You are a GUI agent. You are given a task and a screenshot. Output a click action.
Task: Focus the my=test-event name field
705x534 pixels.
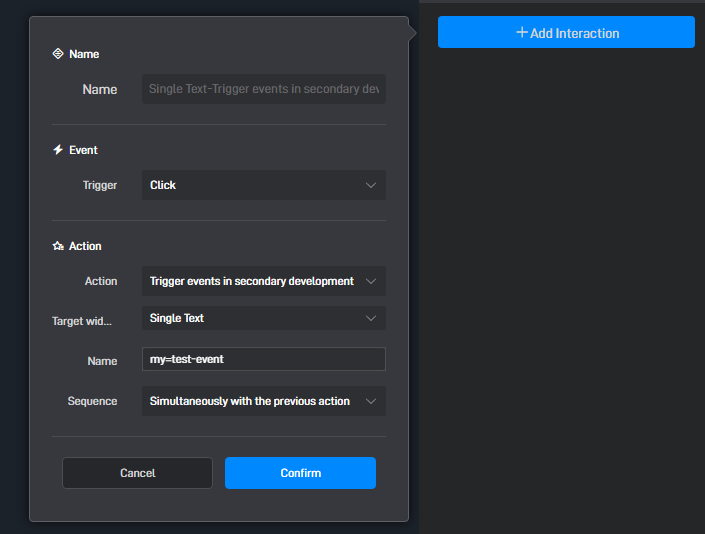coord(264,359)
